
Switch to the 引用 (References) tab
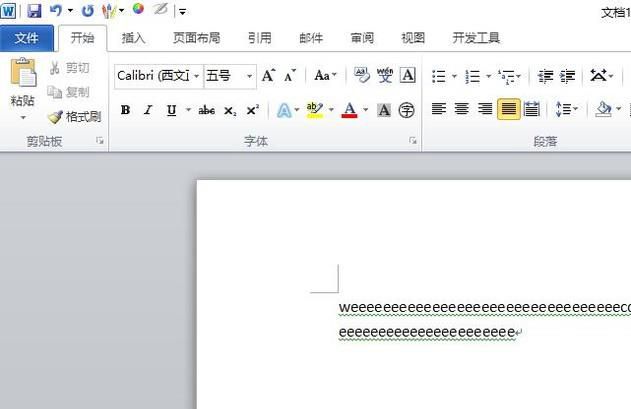[260, 38]
